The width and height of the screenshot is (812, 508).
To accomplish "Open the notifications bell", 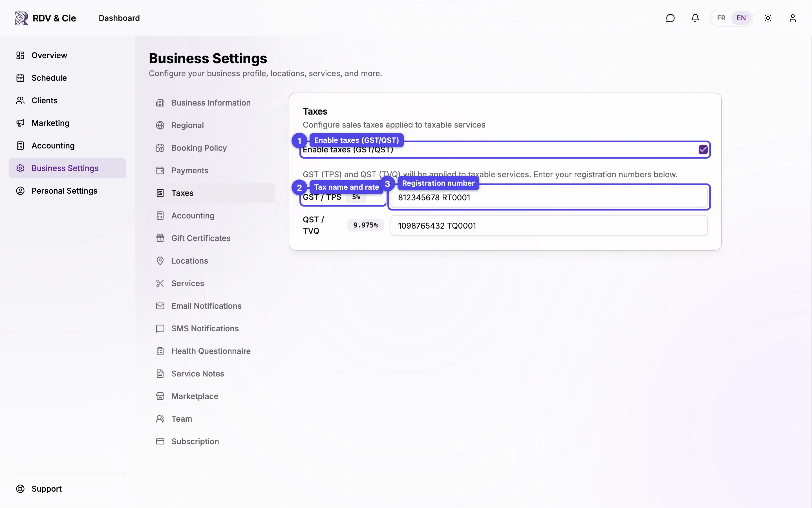I will pyautogui.click(x=695, y=18).
